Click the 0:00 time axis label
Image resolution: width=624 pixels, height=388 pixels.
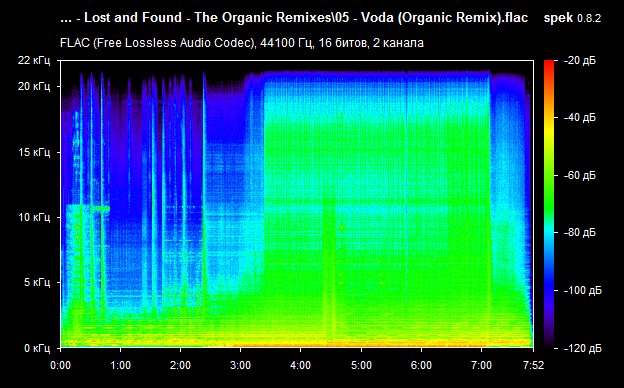click(x=60, y=365)
